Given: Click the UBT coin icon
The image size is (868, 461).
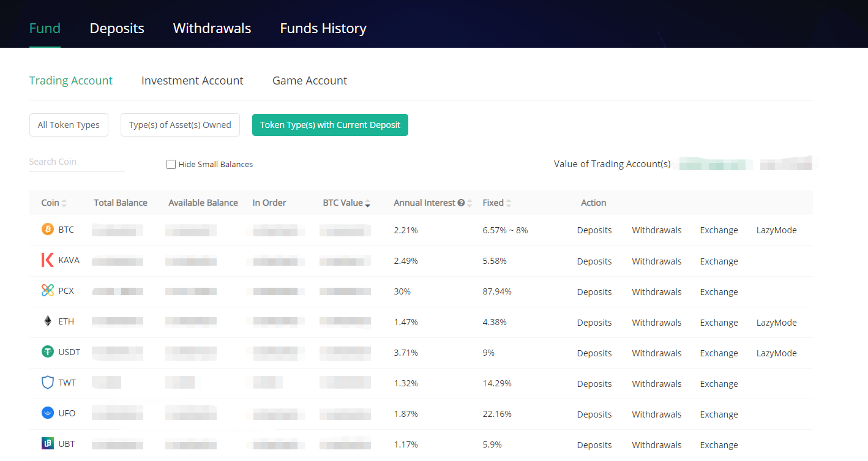Looking at the screenshot, I should tap(47, 444).
